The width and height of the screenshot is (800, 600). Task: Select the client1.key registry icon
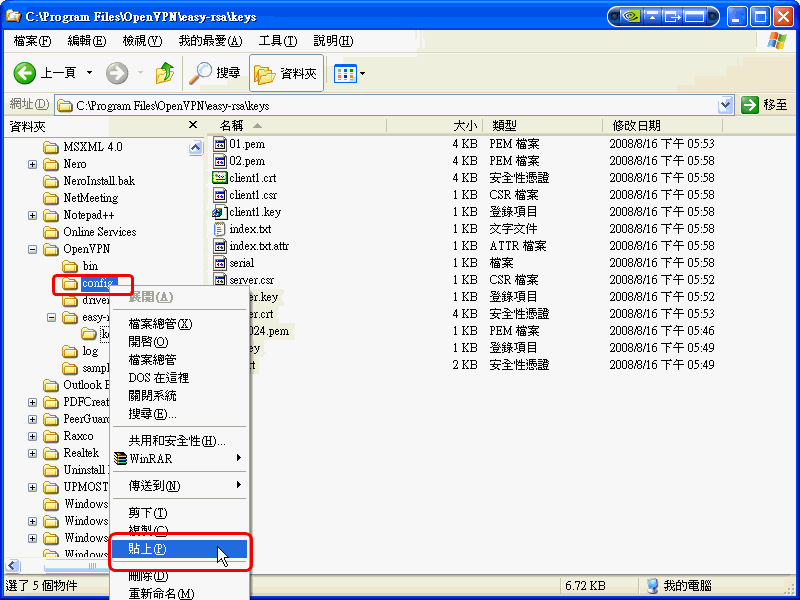click(x=220, y=212)
